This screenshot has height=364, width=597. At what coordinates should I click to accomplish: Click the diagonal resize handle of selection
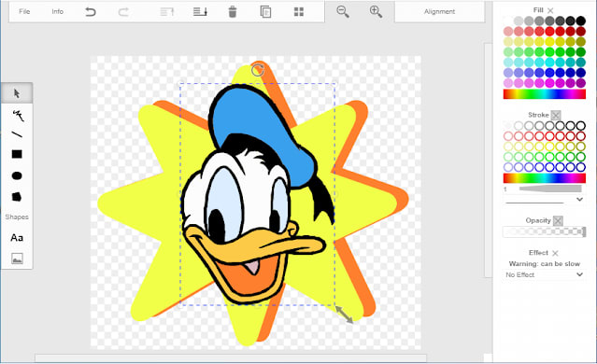[x=344, y=315]
